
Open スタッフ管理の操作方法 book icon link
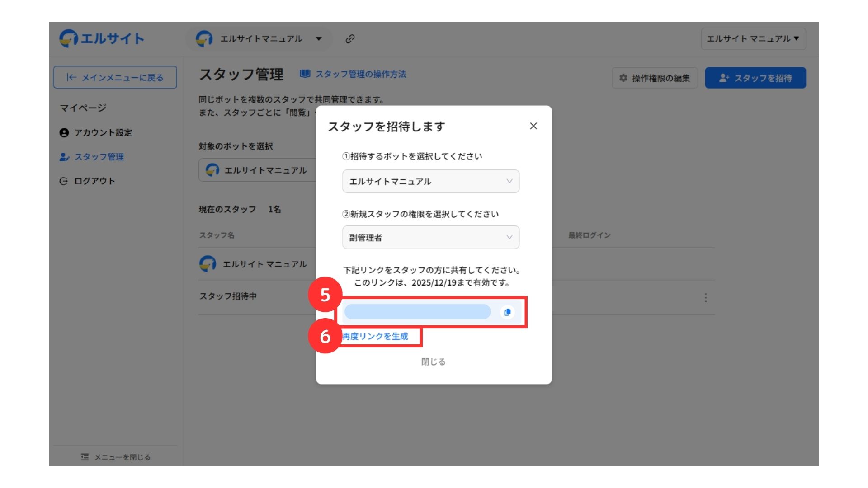pyautogui.click(x=305, y=74)
